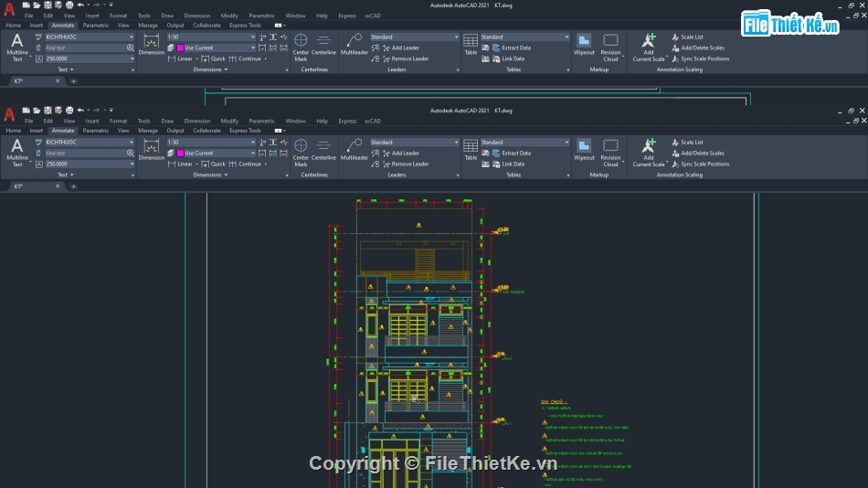Open Modify menu in lower menu bar
This screenshot has width=868, height=488.
229,121
